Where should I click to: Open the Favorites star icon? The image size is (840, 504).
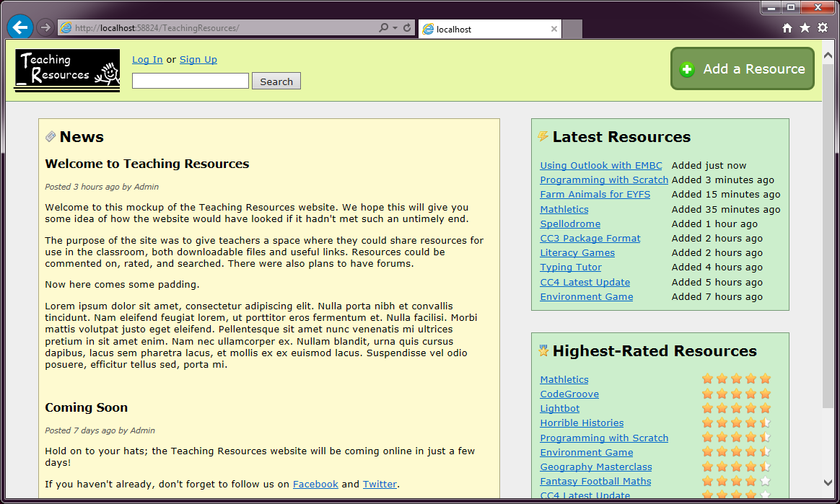tap(805, 28)
